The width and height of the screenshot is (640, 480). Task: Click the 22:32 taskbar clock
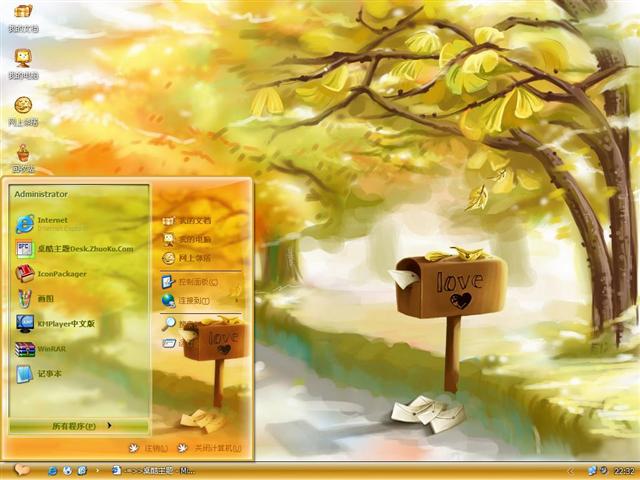pyautogui.click(x=624, y=471)
